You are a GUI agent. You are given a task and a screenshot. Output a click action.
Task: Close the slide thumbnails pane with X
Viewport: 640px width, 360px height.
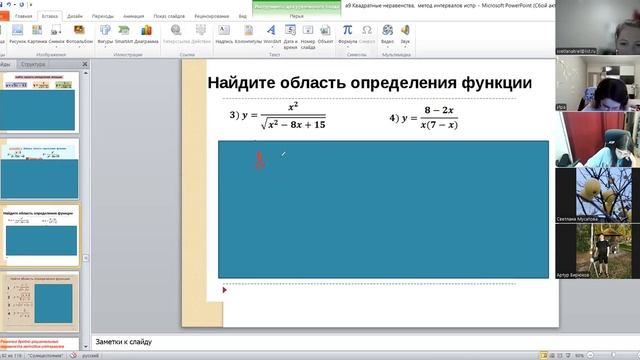pyautogui.click(x=84, y=64)
